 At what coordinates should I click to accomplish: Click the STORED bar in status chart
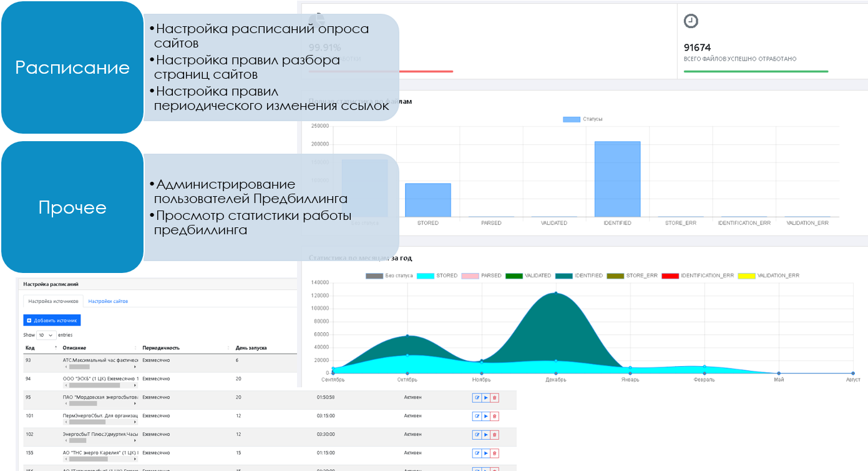pos(428,200)
